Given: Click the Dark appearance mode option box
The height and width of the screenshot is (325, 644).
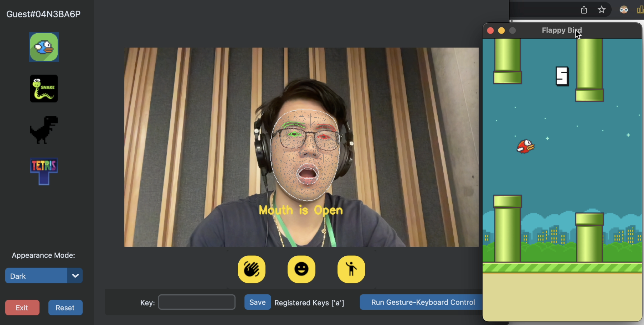Looking at the screenshot, I should (36, 276).
